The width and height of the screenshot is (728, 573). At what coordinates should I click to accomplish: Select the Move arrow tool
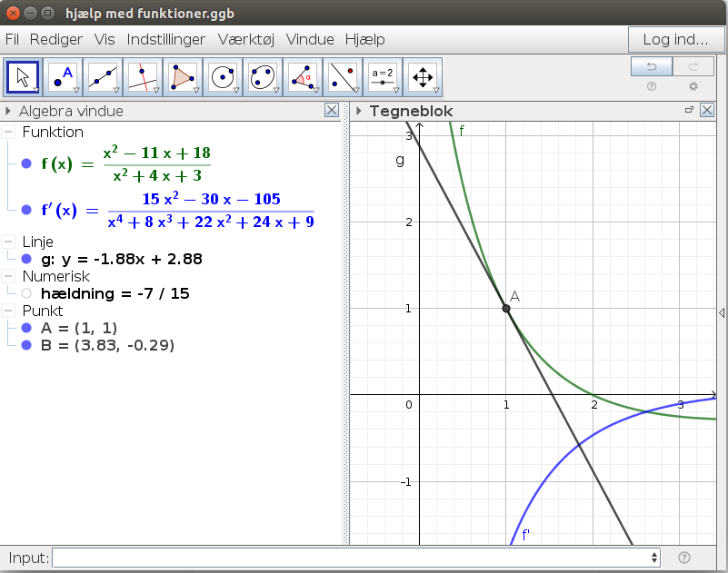[23, 77]
